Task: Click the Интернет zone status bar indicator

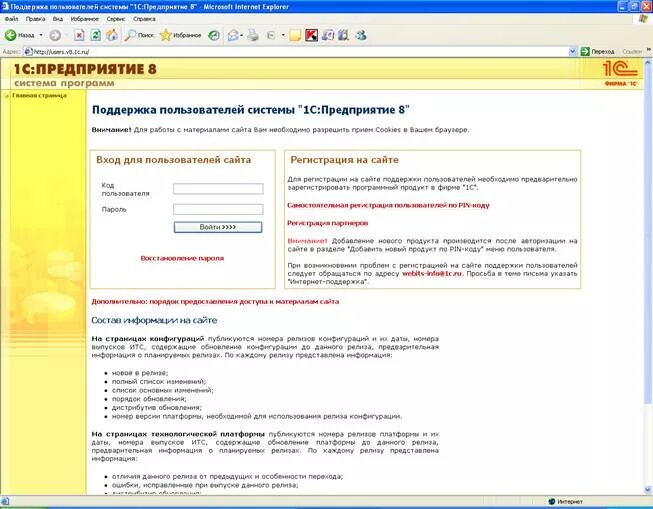Action: coord(566,502)
